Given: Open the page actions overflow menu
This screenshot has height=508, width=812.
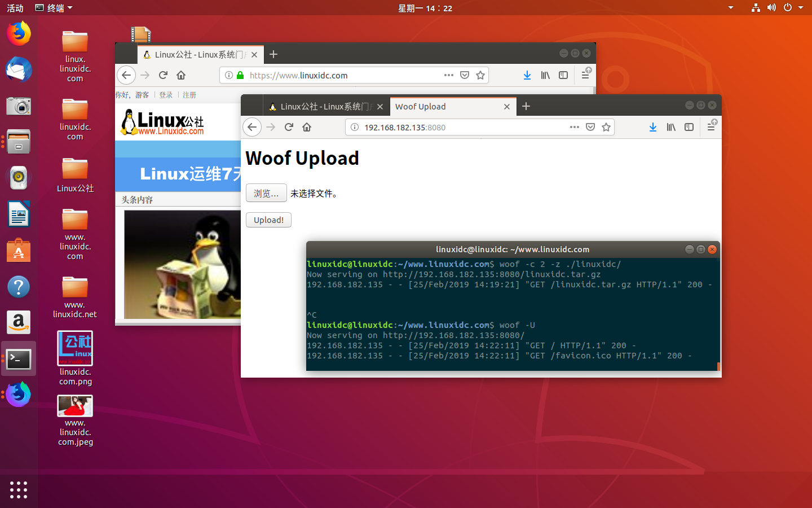Looking at the screenshot, I should point(574,127).
